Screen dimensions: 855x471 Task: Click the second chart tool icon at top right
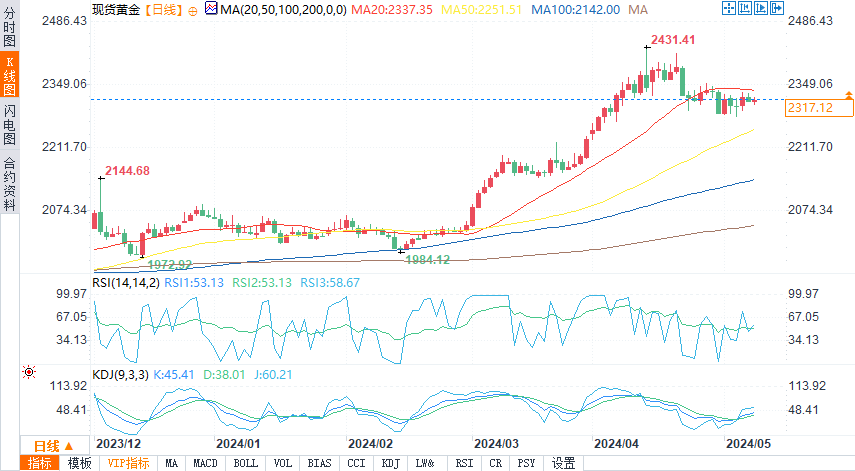click(745, 8)
